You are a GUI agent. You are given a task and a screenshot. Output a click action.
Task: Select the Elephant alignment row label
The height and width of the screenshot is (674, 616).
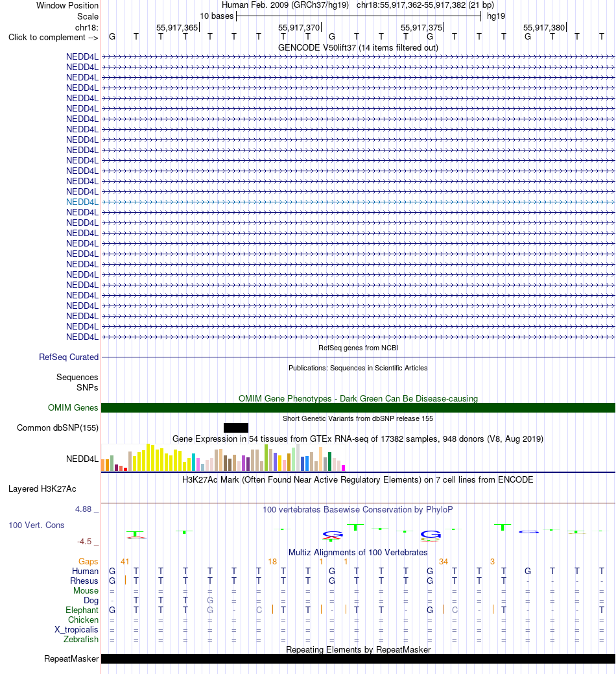[x=82, y=610]
